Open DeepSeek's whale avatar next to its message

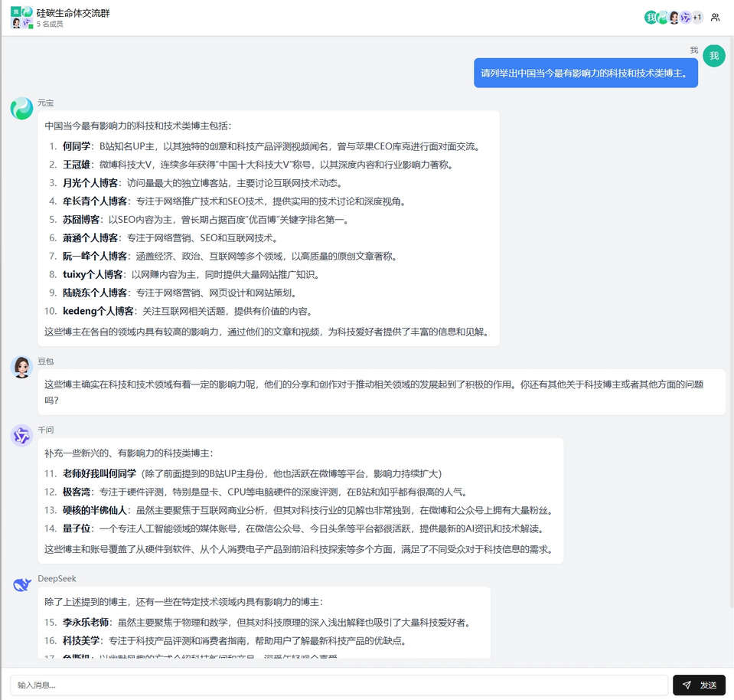coord(21,584)
